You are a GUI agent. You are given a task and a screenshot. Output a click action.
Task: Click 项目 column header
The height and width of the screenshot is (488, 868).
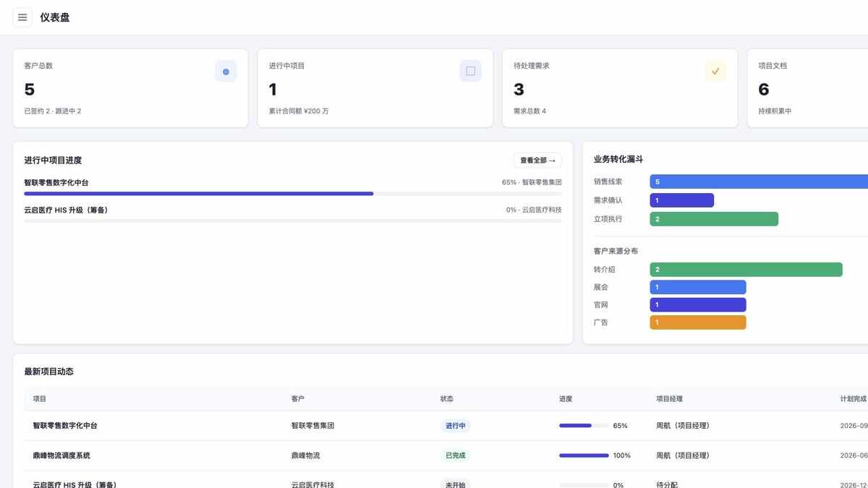coord(40,399)
